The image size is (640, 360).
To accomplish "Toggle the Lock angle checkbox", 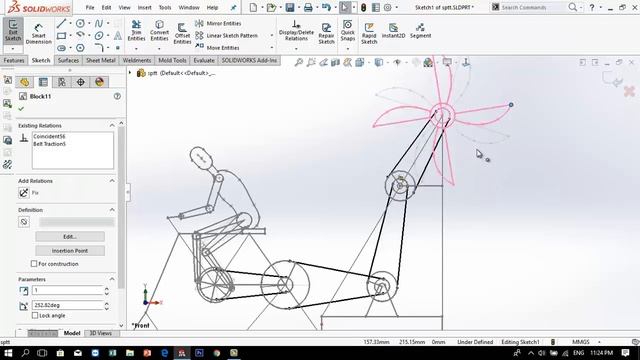I will coord(35,316).
